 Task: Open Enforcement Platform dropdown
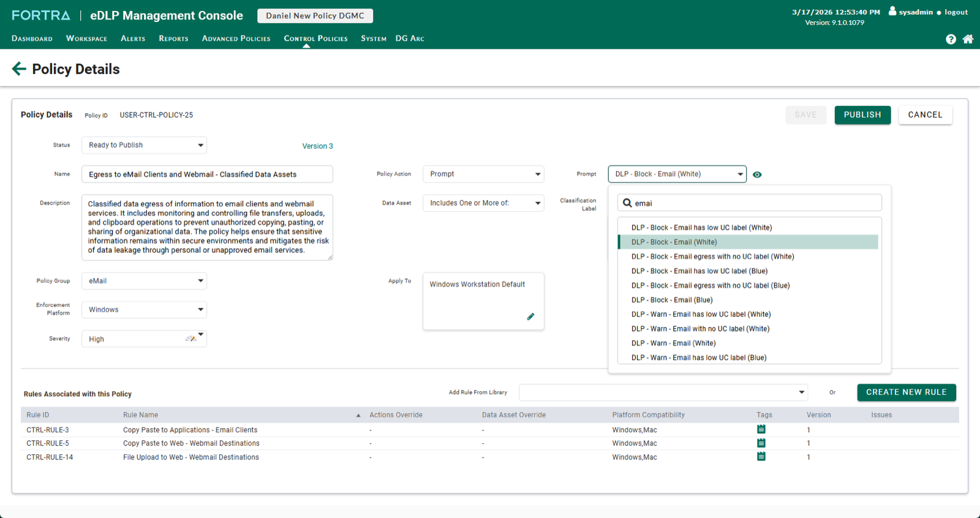pos(144,310)
